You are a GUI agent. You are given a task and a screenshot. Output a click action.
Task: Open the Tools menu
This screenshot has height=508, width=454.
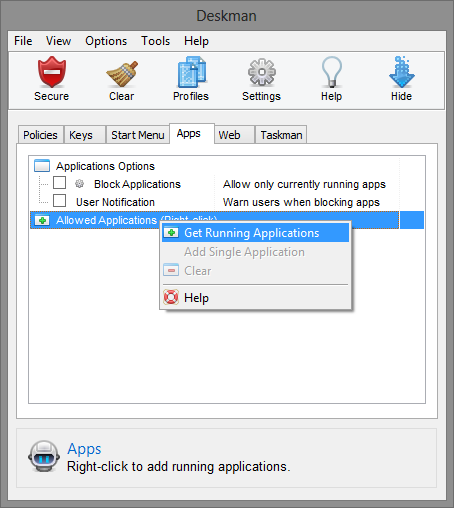point(155,41)
